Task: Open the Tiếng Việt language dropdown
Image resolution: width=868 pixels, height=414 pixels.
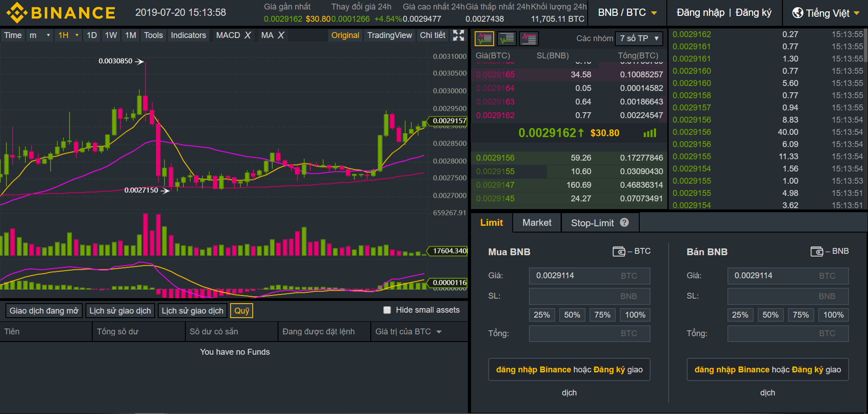Action: click(826, 13)
